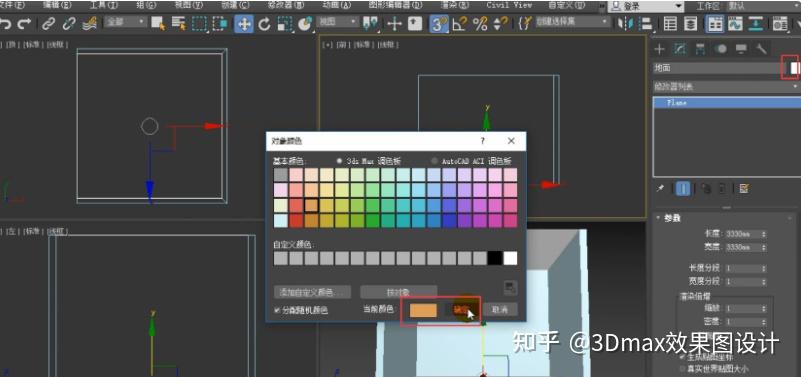Click the Align tool icon

click(x=645, y=23)
